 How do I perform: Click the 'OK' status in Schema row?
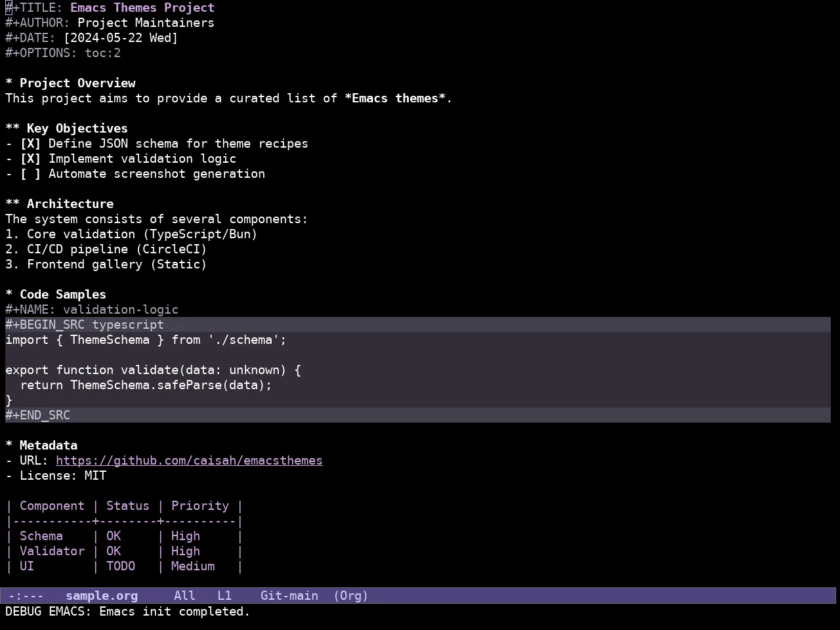(114, 536)
